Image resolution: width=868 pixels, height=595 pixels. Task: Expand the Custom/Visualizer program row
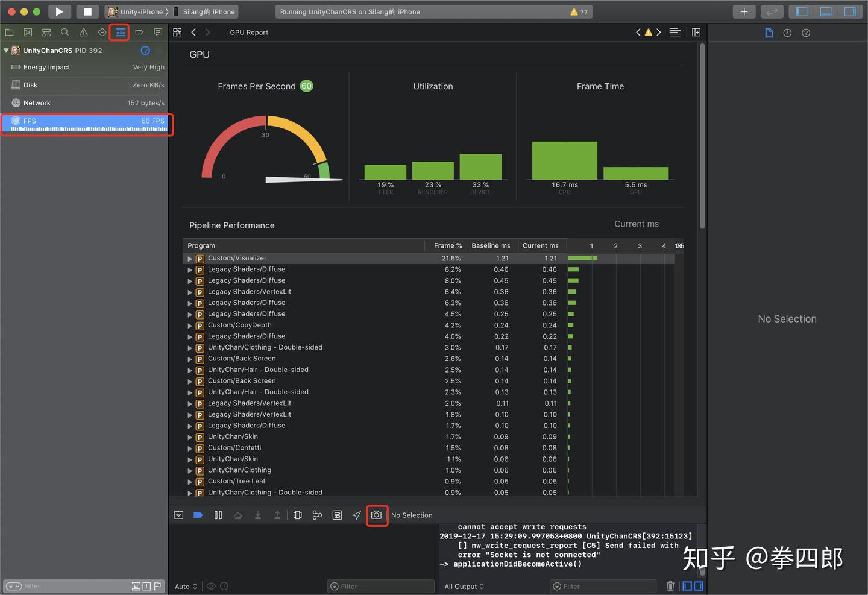[x=190, y=259]
